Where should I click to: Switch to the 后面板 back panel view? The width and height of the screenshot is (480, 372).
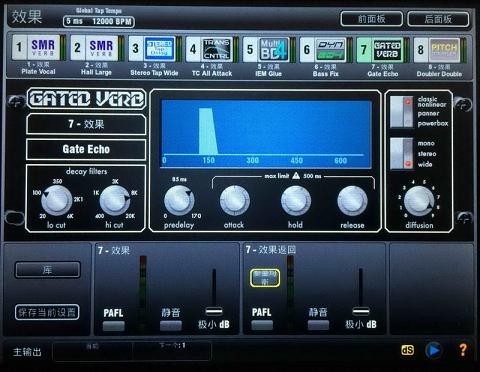click(x=438, y=19)
